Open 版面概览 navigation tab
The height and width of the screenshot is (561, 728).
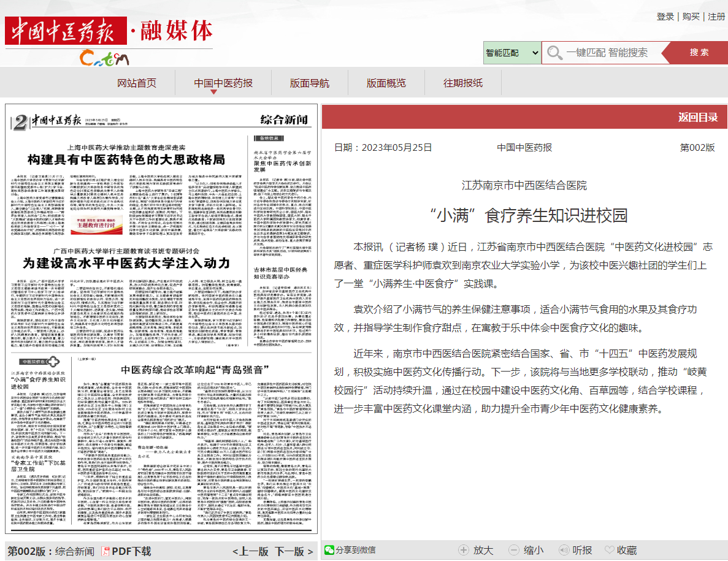[x=386, y=83]
